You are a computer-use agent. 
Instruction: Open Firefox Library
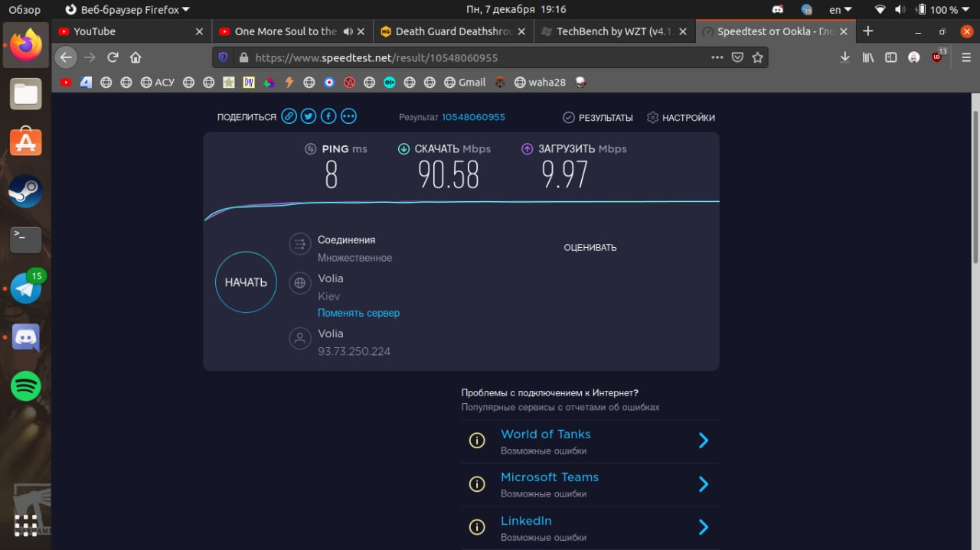coord(868,57)
